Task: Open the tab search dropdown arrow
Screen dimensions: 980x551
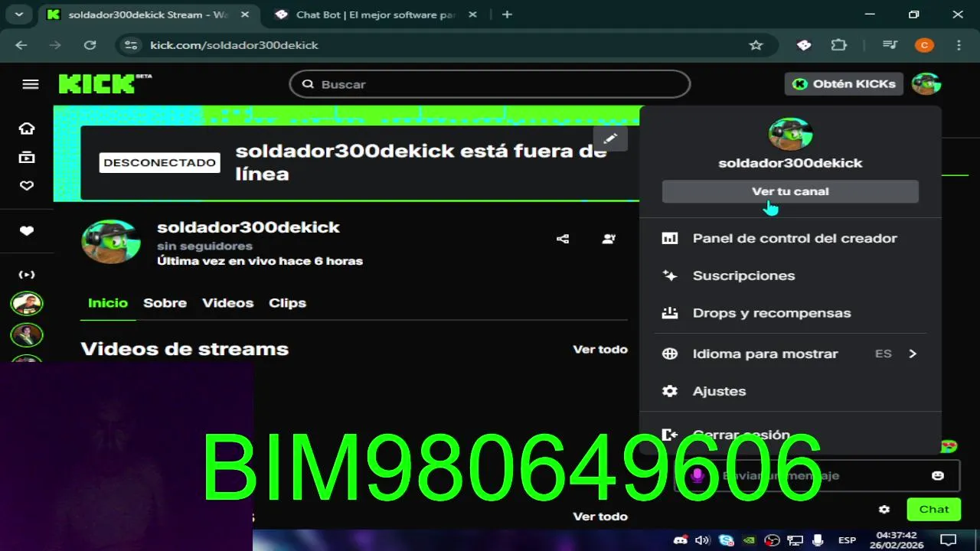Action: click(x=19, y=15)
